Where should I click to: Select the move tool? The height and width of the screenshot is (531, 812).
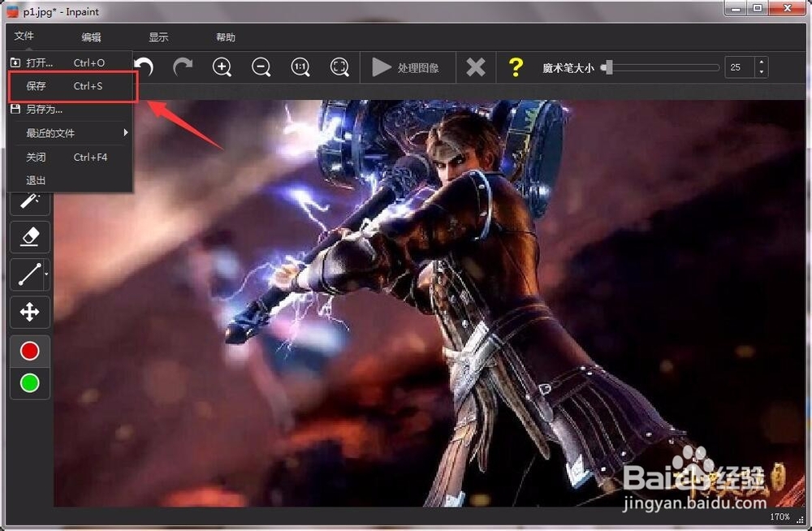coord(30,313)
